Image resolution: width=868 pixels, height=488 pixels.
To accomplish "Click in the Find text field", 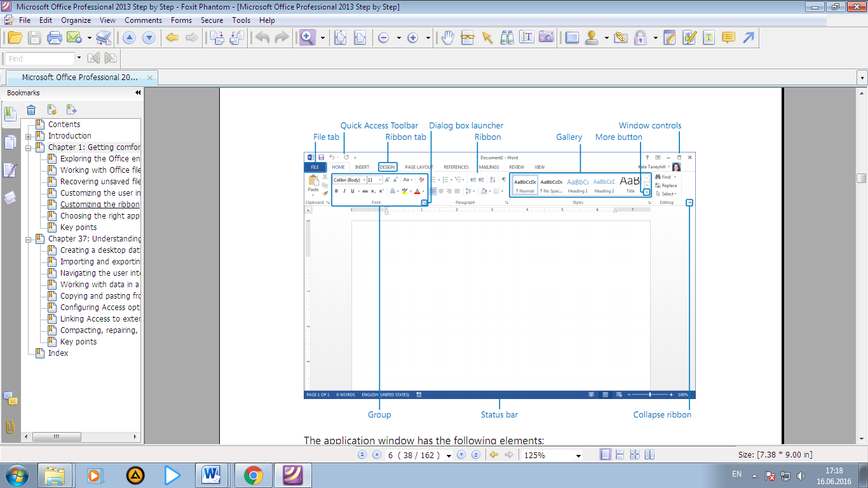I will click(39, 58).
